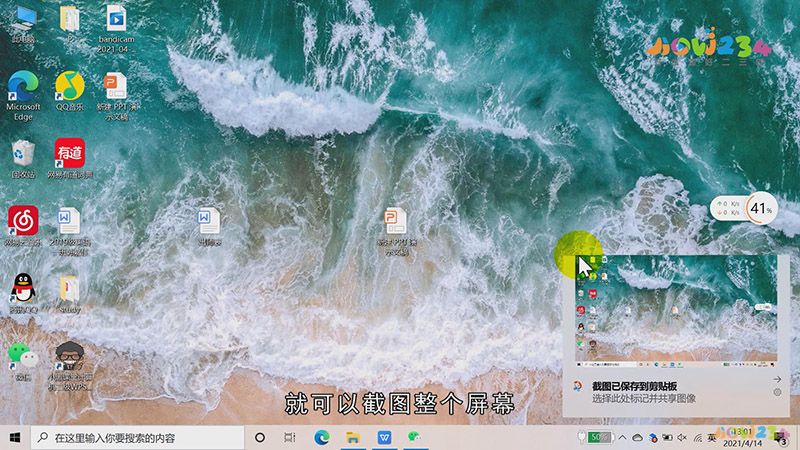Switch to the WPS Writer taskbar app
This screenshot has width=800, height=450.
click(384, 438)
